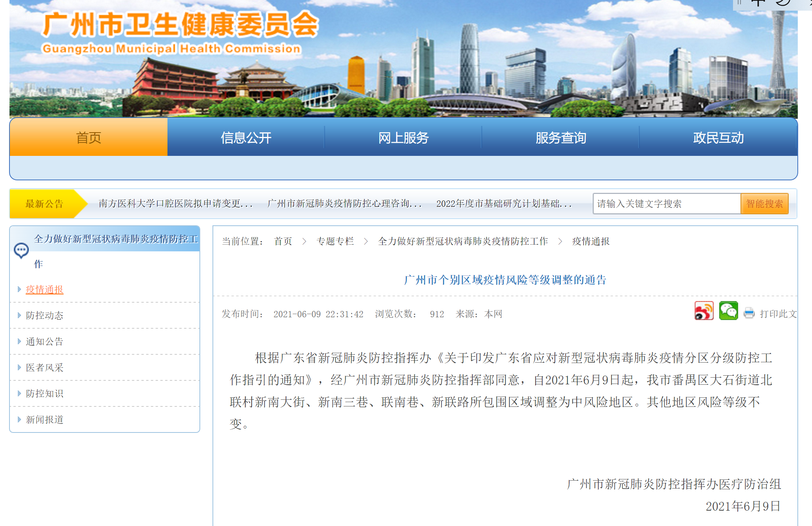
Task: Click arrow bullet beside 通知公告
Action: (19, 341)
